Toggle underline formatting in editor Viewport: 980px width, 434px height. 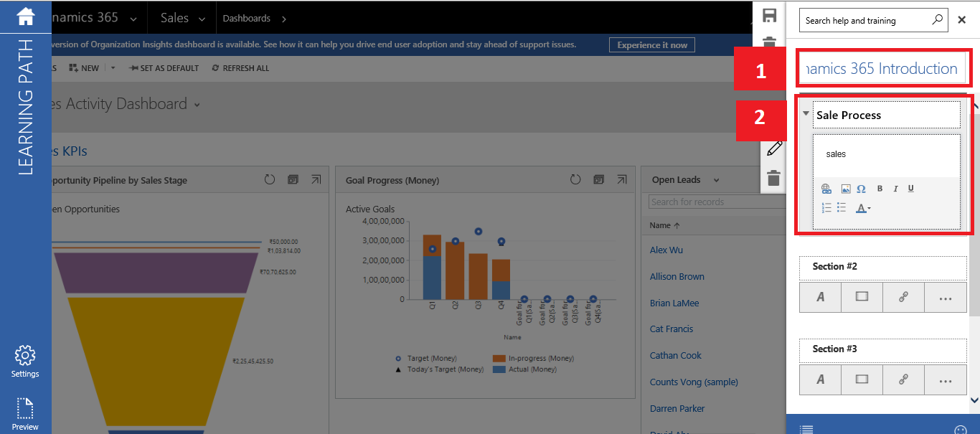tap(911, 189)
